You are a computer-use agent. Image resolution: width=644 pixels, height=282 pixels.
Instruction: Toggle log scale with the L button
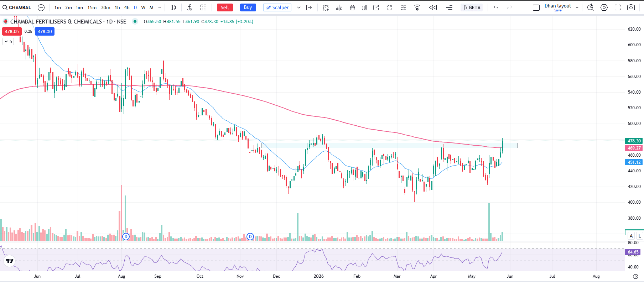pos(640,236)
